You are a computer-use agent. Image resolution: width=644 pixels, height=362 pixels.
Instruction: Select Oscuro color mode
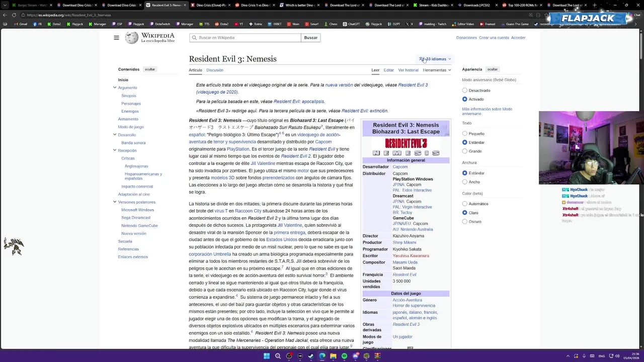click(465, 221)
